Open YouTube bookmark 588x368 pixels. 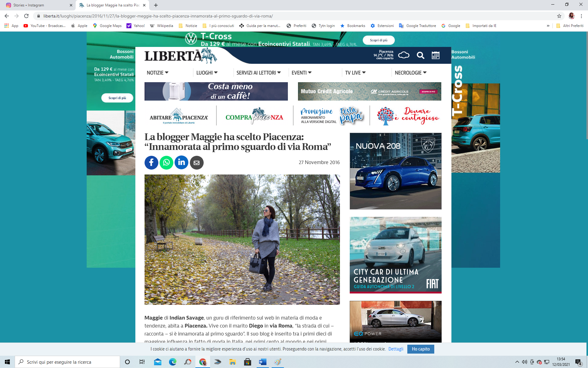pyautogui.click(x=44, y=26)
